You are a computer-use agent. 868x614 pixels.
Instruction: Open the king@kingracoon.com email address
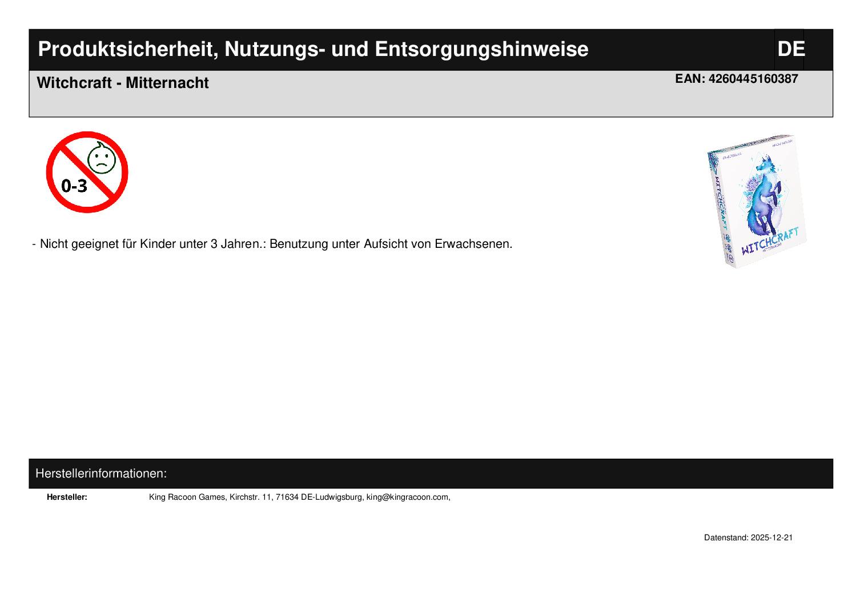click(407, 497)
